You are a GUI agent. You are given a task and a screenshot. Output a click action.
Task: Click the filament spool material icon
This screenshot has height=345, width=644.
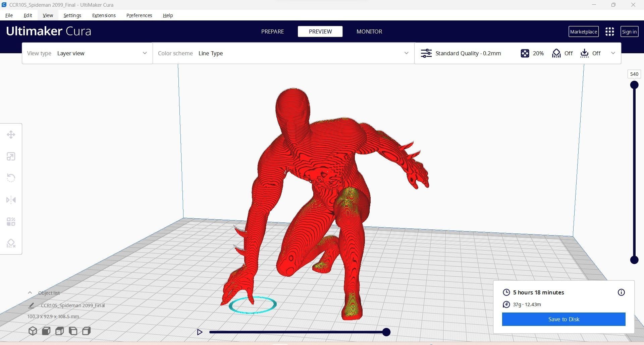click(x=506, y=304)
